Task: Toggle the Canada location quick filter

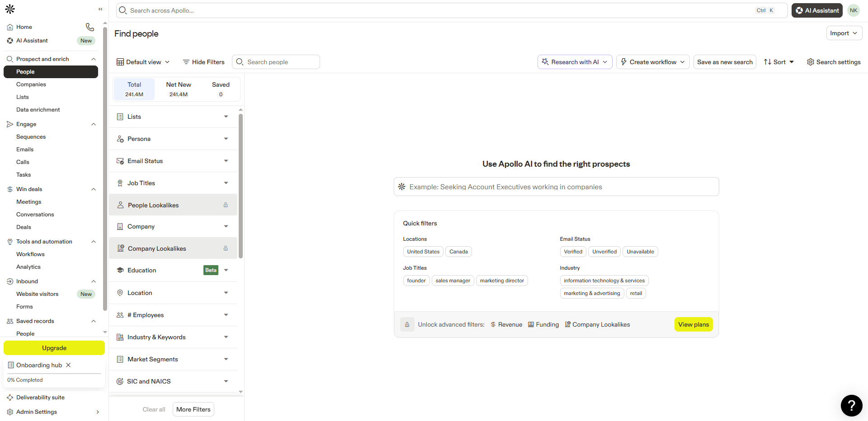Action: tap(458, 252)
